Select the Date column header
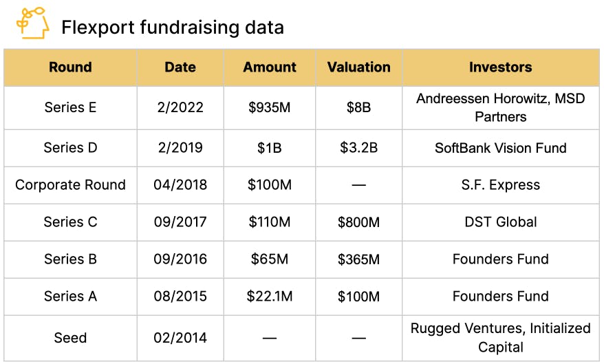604x364 pixels. click(180, 67)
